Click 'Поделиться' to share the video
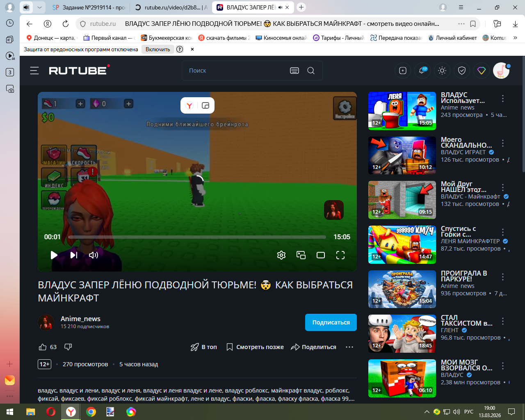This screenshot has height=420, width=525. [x=314, y=347]
